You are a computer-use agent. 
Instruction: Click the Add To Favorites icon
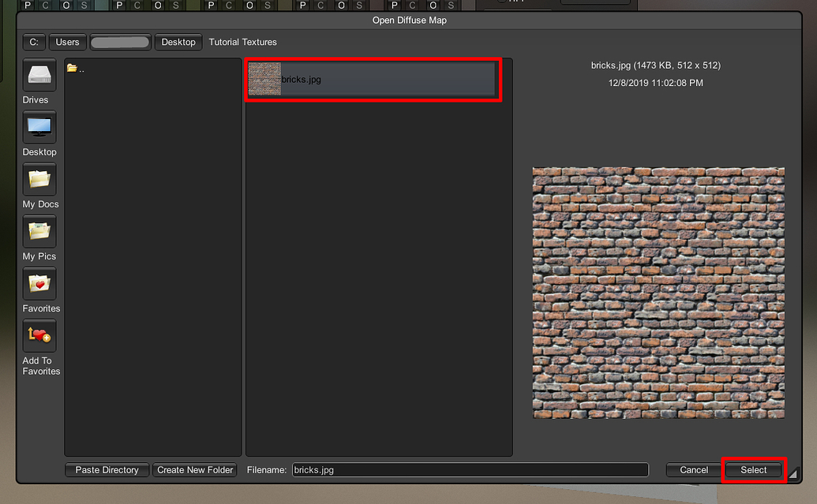(39, 336)
